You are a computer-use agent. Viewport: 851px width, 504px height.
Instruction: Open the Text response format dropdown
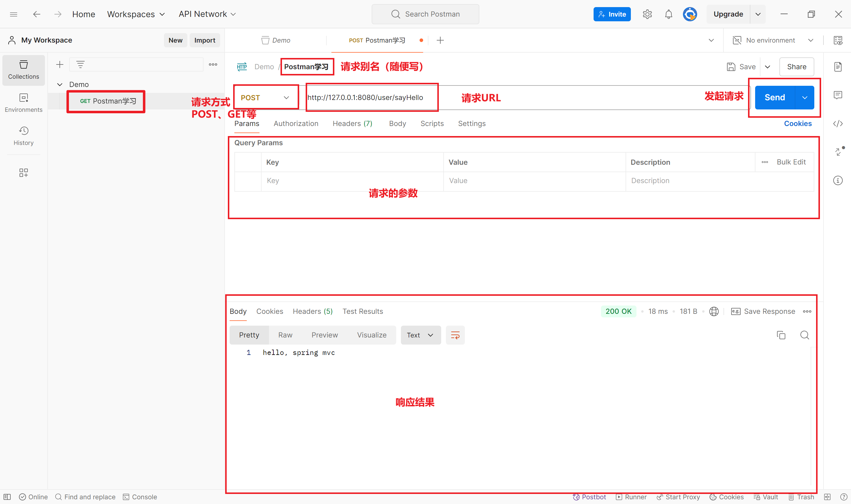420,335
